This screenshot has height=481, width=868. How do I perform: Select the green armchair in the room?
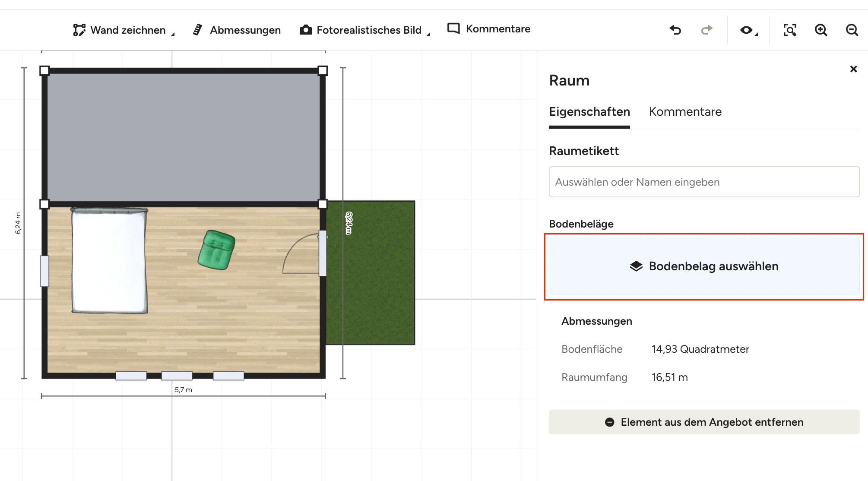[216, 250]
